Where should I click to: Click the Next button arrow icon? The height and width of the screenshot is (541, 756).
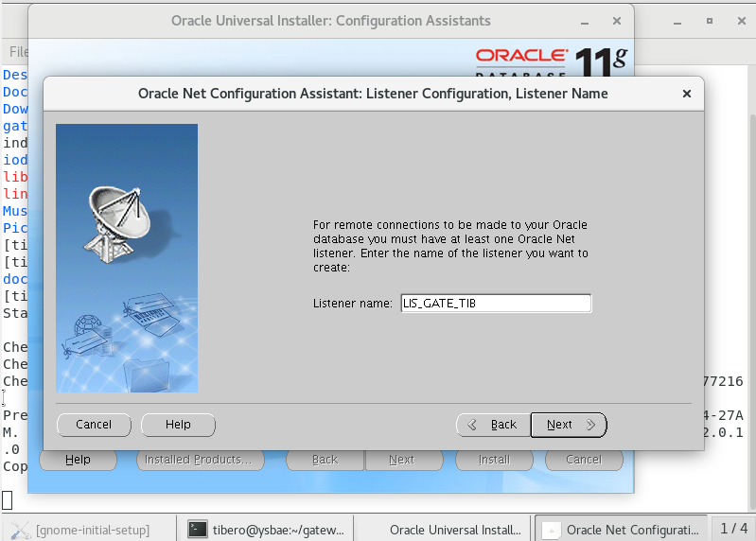[590, 425]
